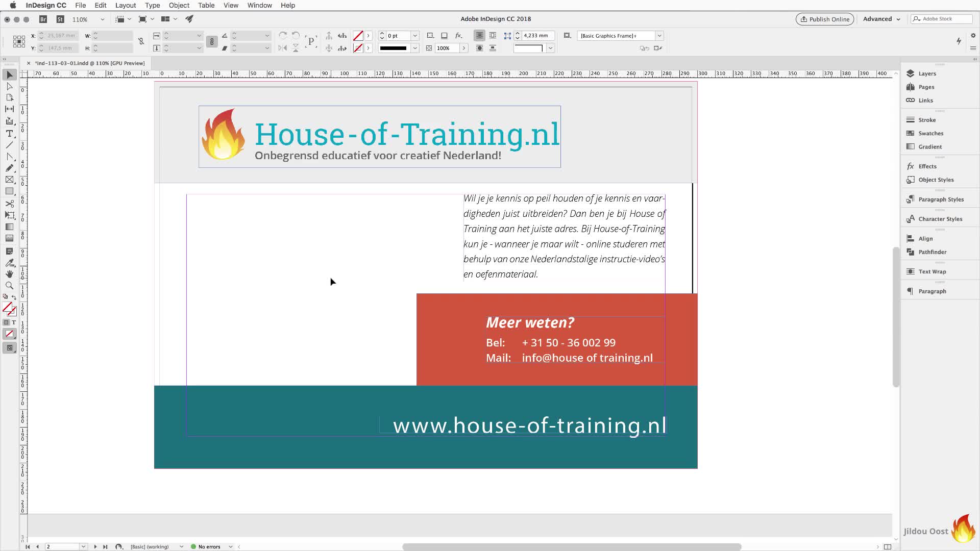This screenshot has width=980, height=551.
Task: Open the View Options dropdown
Action: point(124,19)
